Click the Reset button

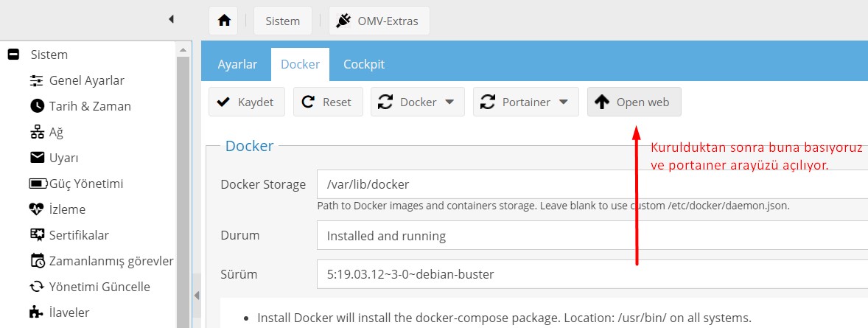point(329,102)
